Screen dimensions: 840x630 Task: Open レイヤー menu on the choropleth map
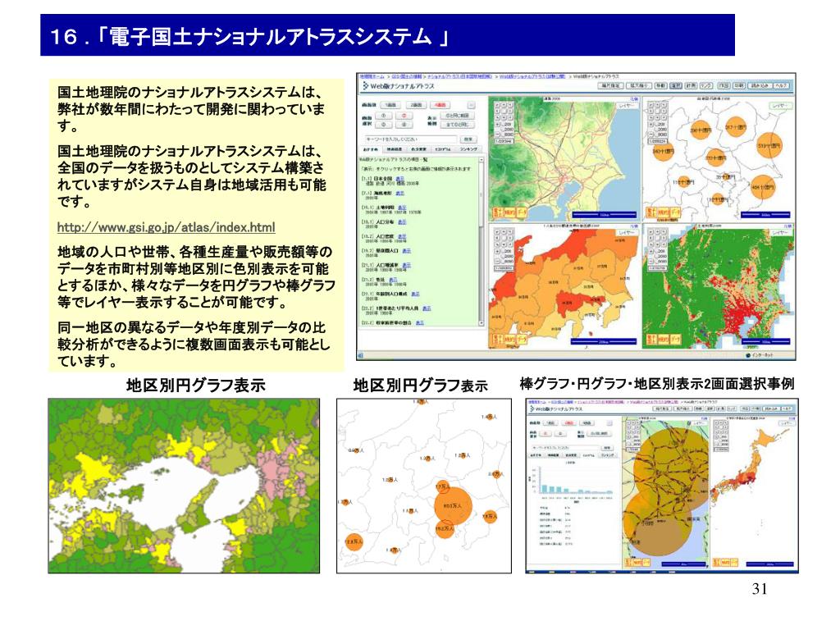pyautogui.click(x=627, y=232)
